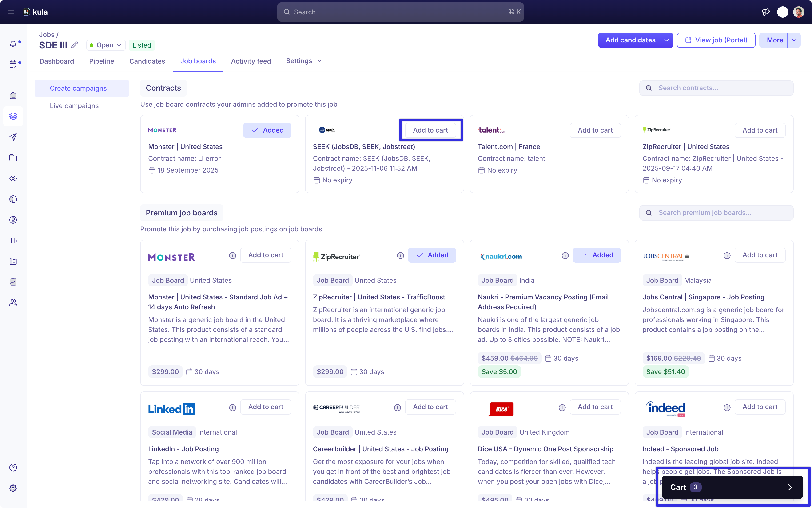
Task: Click the pencil icon next to SDE III
Action: pyautogui.click(x=75, y=45)
